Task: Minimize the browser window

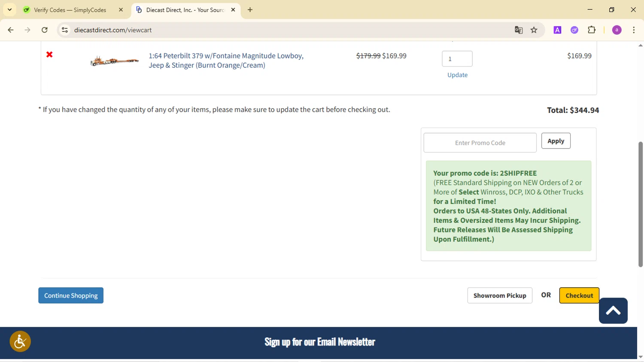Action: pos(590,9)
